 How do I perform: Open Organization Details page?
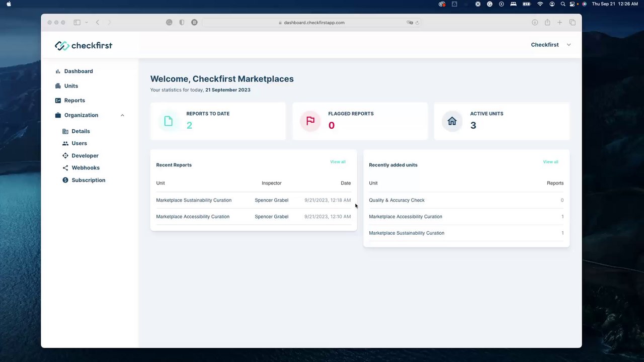pos(80,131)
